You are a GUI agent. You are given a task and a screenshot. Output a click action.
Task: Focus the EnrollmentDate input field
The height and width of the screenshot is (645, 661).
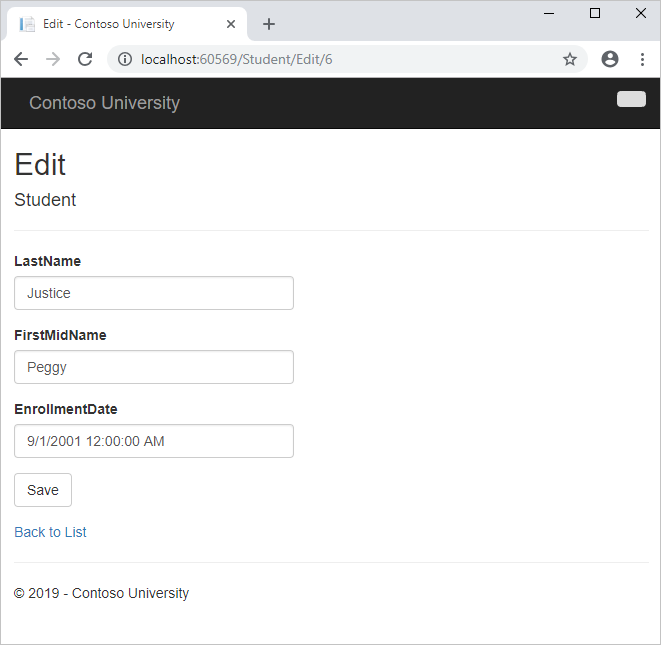coord(154,441)
